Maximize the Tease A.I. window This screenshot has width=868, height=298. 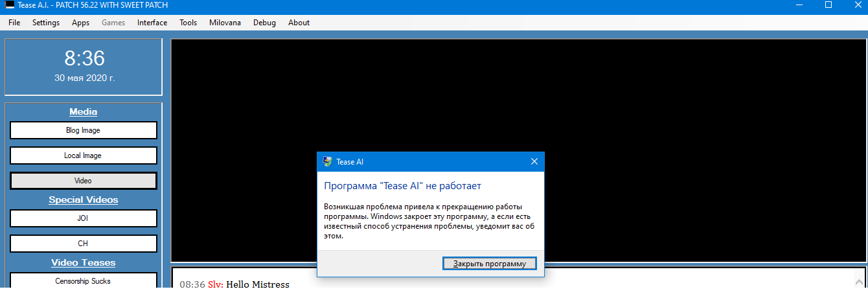coord(828,5)
